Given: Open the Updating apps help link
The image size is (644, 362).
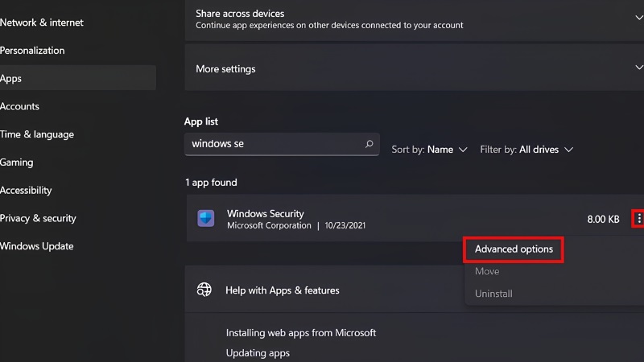Looking at the screenshot, I should click(258, 353).
